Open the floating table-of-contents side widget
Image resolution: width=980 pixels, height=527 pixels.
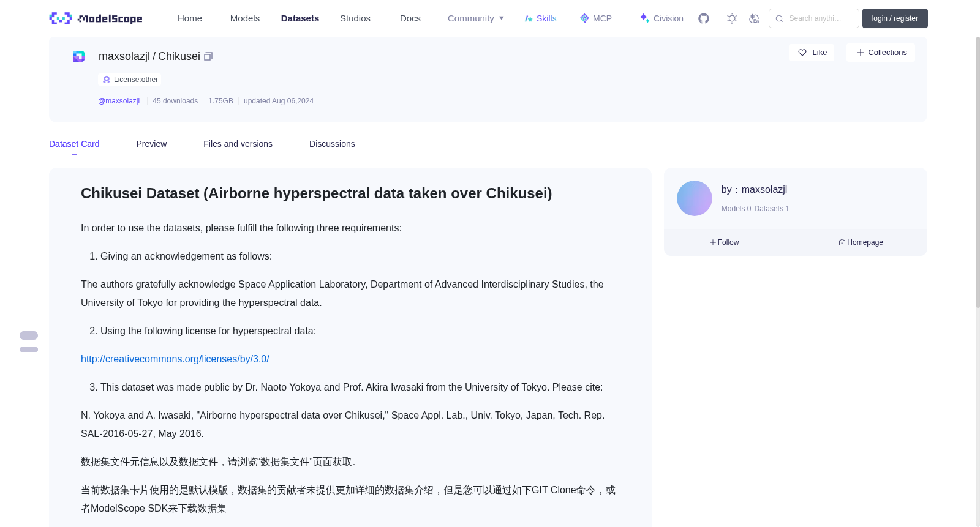29,342
